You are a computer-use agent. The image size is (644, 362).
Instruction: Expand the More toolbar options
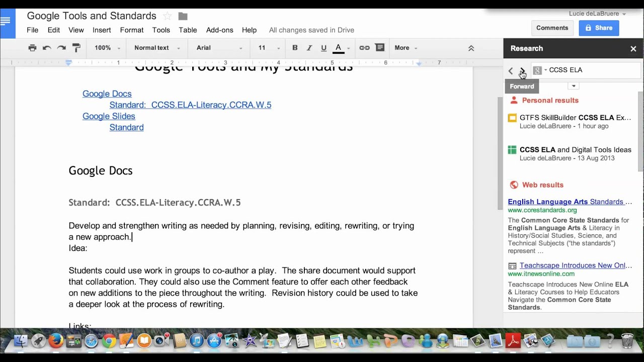(406, 48)
